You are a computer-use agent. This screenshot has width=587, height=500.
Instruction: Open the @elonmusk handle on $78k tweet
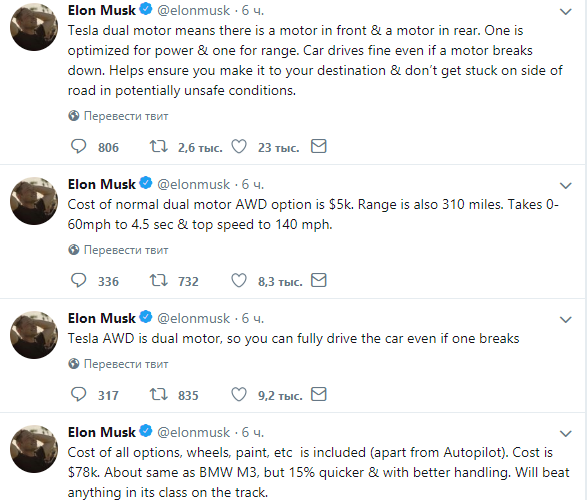pyautogui.click(x=193, y=432)
